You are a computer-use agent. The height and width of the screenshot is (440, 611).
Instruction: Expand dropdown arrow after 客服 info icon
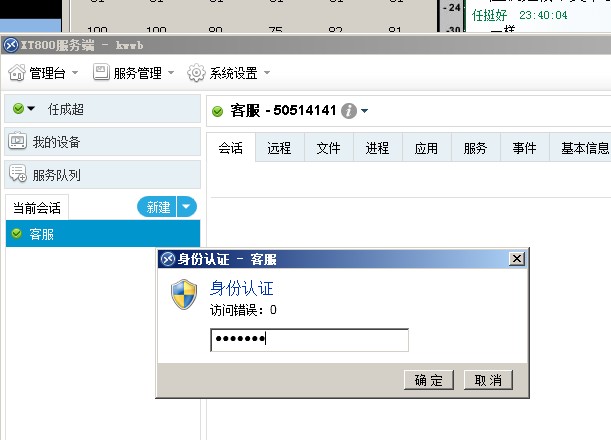click(364, 111)
